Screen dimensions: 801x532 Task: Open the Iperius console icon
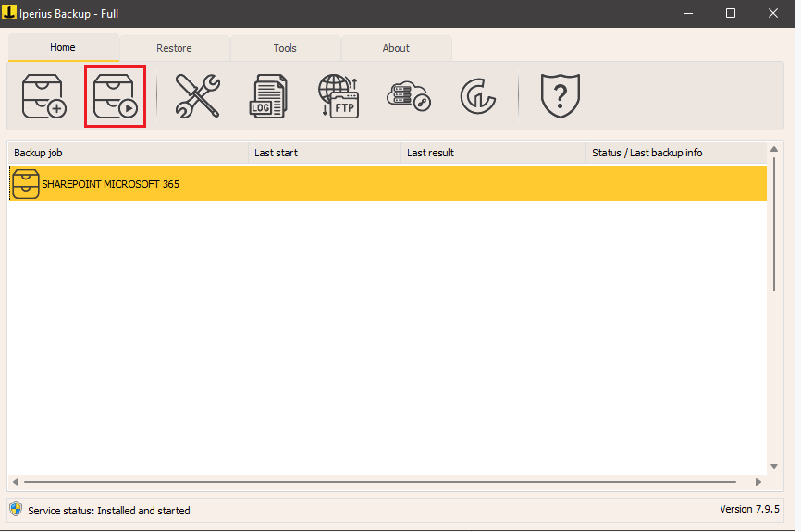(x=477, y=96)
